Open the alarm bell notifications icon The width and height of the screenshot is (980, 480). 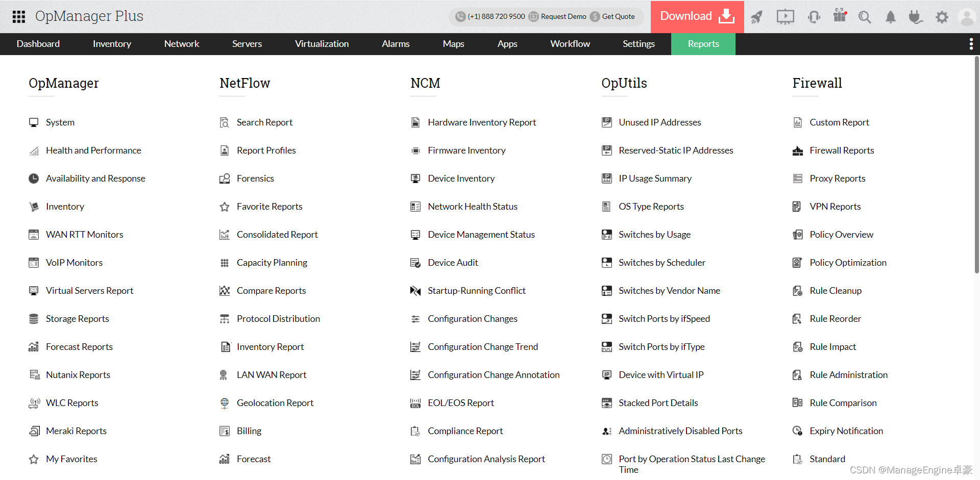pyautogui.click(x=891, y=17)
